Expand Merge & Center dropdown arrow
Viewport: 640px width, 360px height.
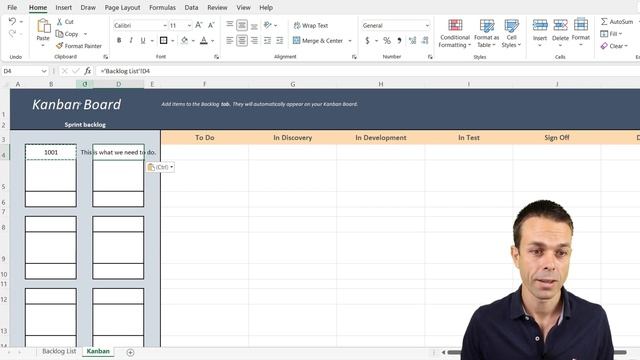pos(350,41)
